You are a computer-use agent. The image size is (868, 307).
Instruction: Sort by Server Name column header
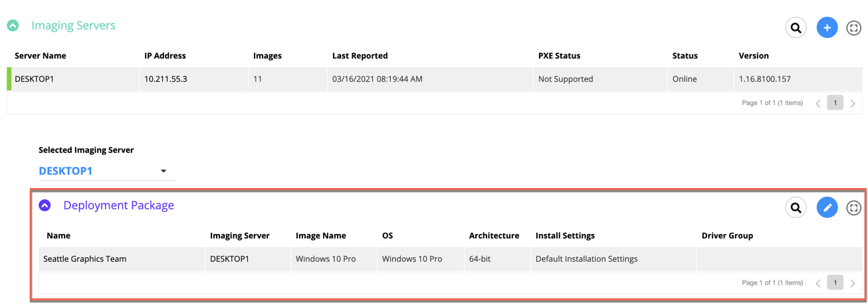point(41,56)
